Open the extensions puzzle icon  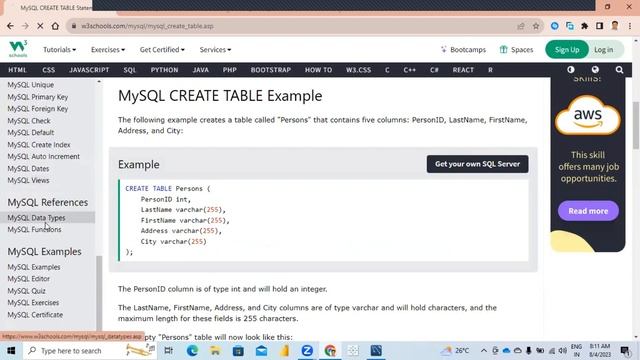pyautogui.click(x=584, y=26)
